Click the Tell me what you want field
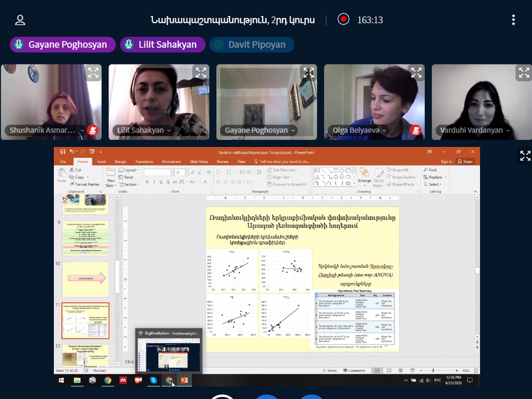This screenshot has height=399, width=532. click(282, 162)
